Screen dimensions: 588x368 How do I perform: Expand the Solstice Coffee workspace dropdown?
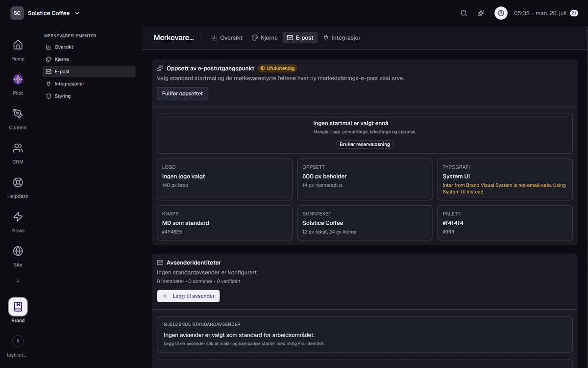(x=77, y=13)
